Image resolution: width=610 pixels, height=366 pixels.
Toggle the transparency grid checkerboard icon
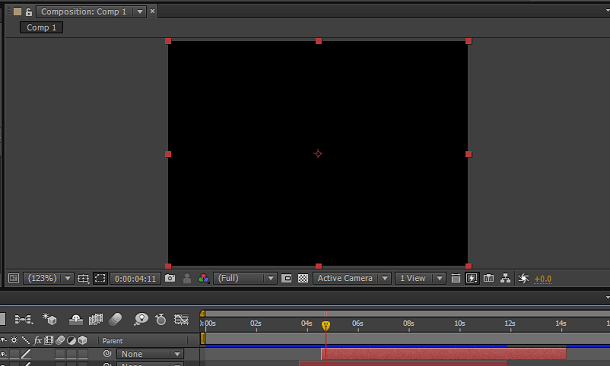[303, 278]
